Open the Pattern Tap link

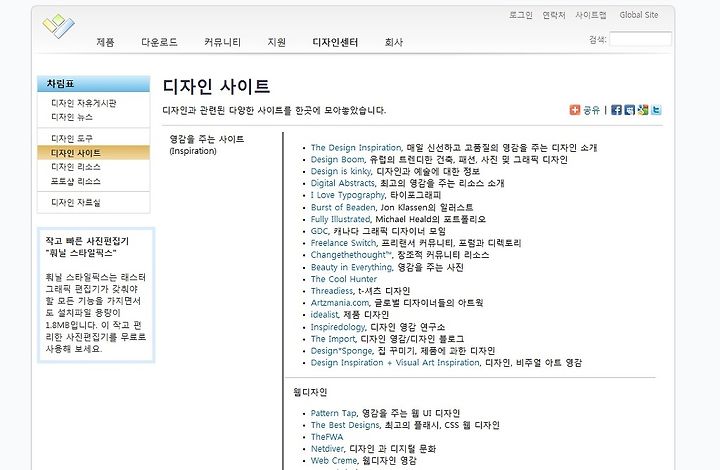click(333, 413)
